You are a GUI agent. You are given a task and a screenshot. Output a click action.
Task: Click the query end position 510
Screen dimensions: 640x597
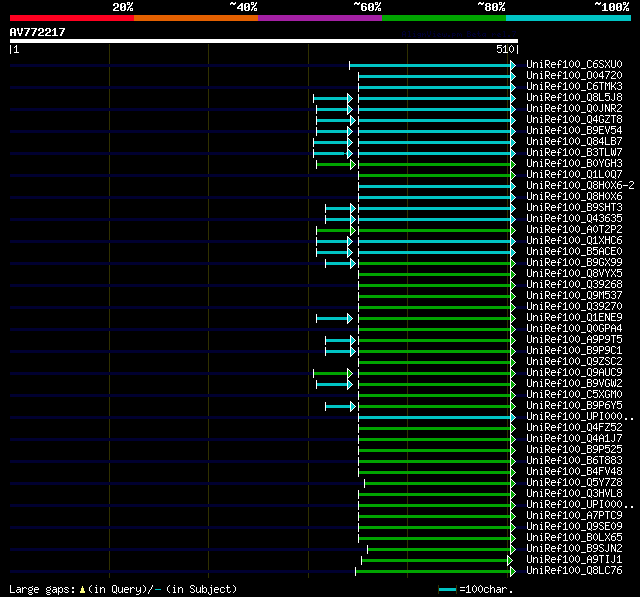[505, 49]
